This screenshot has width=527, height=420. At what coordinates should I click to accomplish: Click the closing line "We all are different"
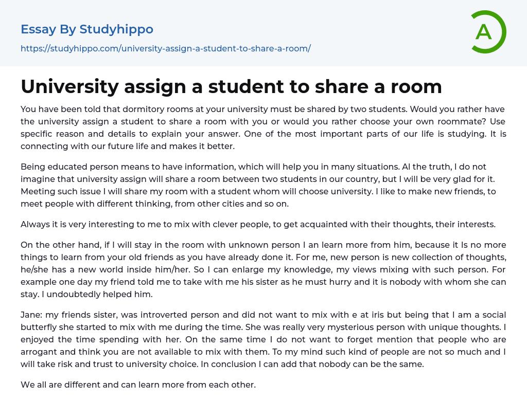[138, 385]
